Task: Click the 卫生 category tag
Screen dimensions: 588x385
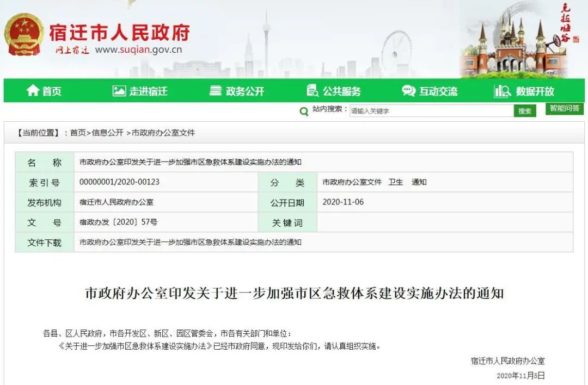Action: (396, 182)
